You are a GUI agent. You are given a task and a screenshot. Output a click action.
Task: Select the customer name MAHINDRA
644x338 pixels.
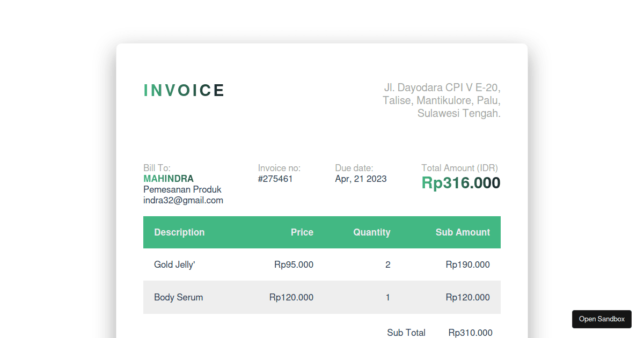coord(169,179)
